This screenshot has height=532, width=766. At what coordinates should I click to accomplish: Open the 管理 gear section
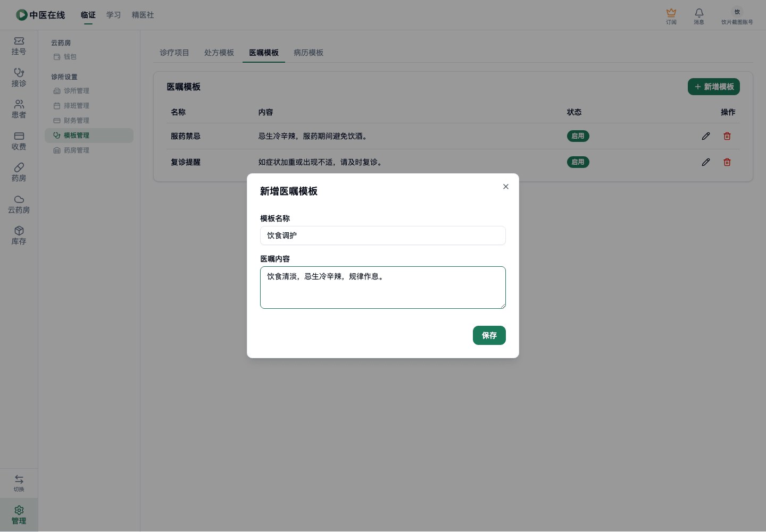(x=19, y=515)
